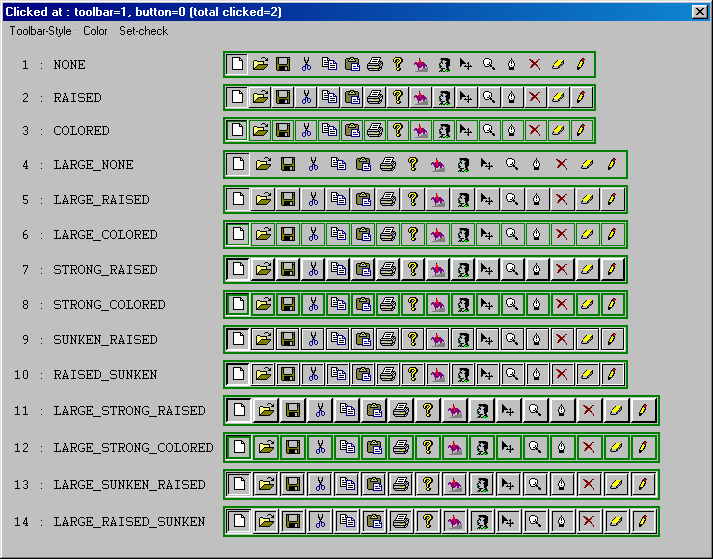Click pencil icon in LARGE_RAISED_SUNKEN toolbar
Viewport: 713px width, 559px height.
tap(643, 521)
